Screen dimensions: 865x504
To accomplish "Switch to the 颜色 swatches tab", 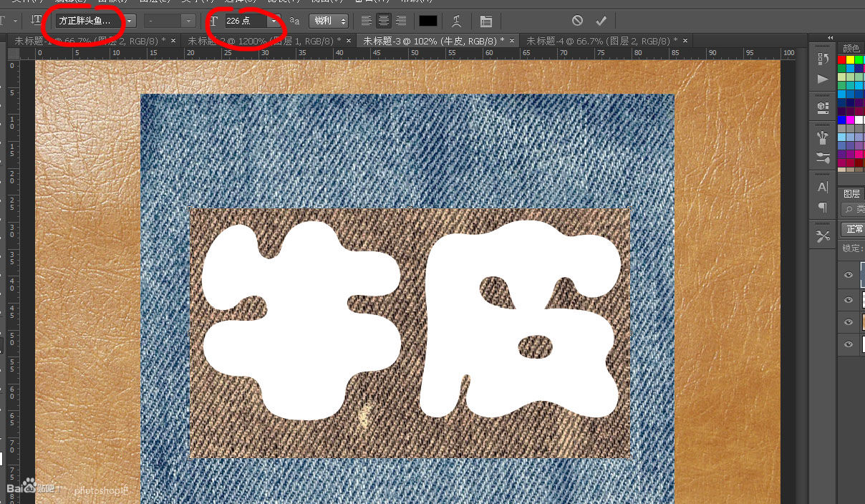I will point(851,48).
